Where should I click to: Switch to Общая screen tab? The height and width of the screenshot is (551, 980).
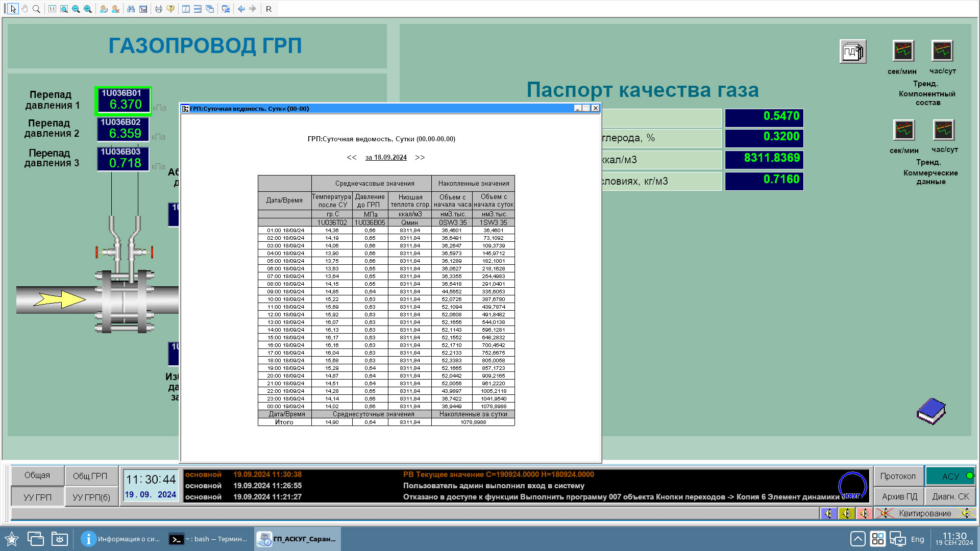pos(37,475)
